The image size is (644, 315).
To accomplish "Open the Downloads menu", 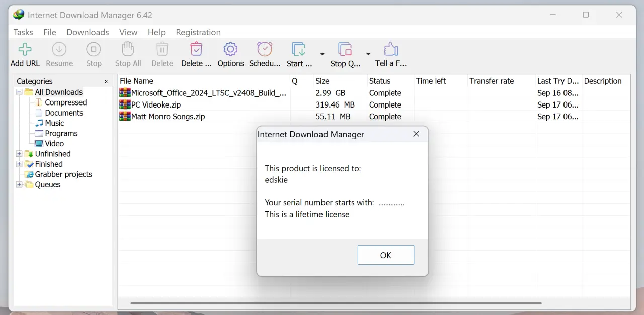I will (x=88, y=32).
